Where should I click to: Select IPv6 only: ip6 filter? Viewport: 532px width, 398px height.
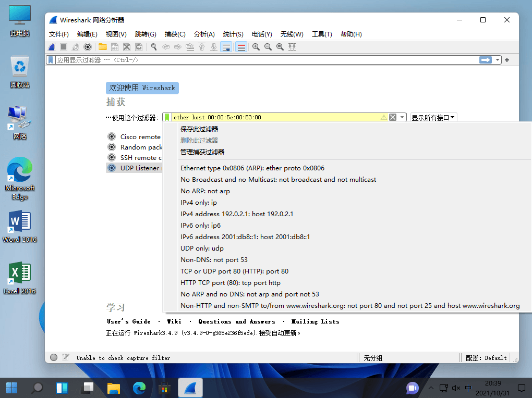pos(347,226)
